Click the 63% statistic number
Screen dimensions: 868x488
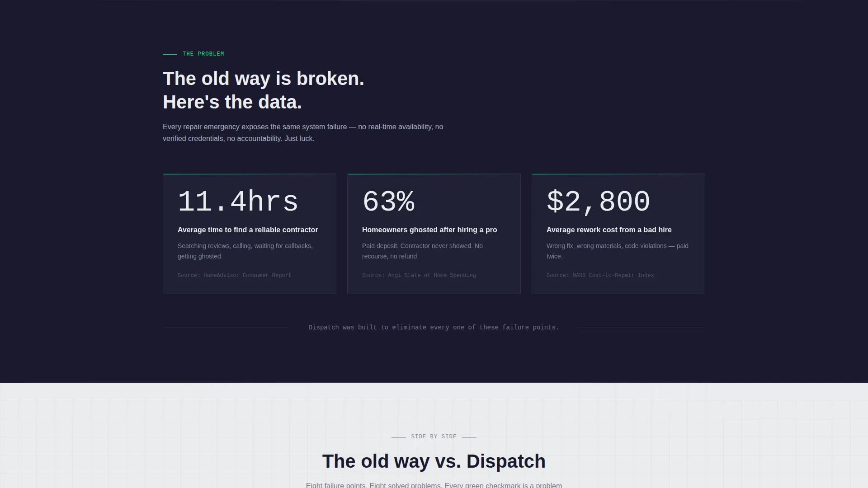[x=388, y=202]
